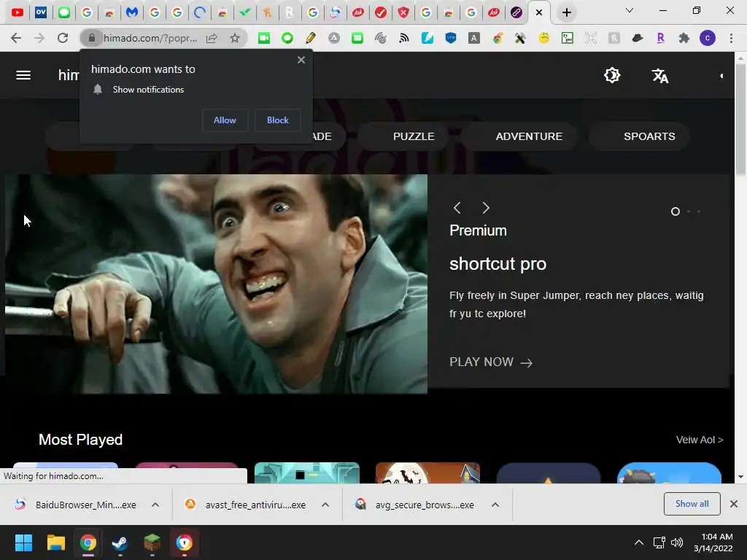This screenshot has width=747, height=560.
Task: Open the green chat bubble extension
Action: click(x=357, y=38)
